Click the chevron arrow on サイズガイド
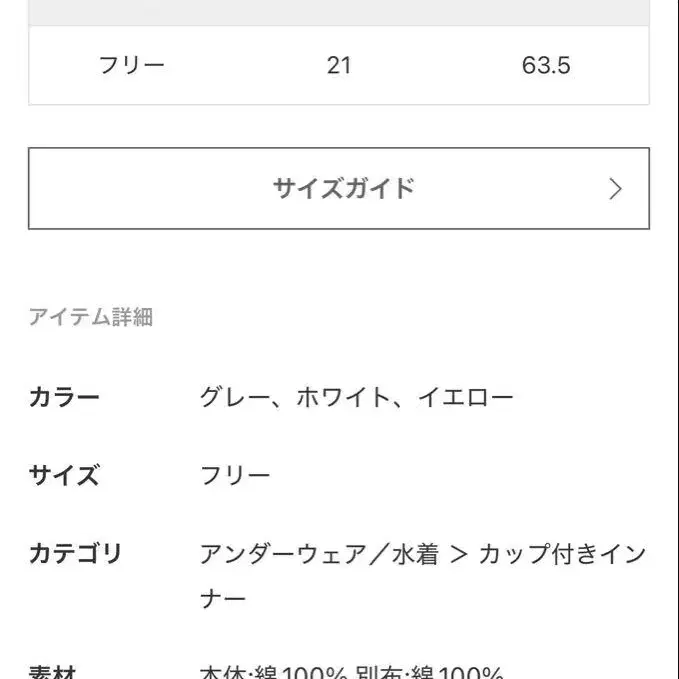 pos(615,189)
